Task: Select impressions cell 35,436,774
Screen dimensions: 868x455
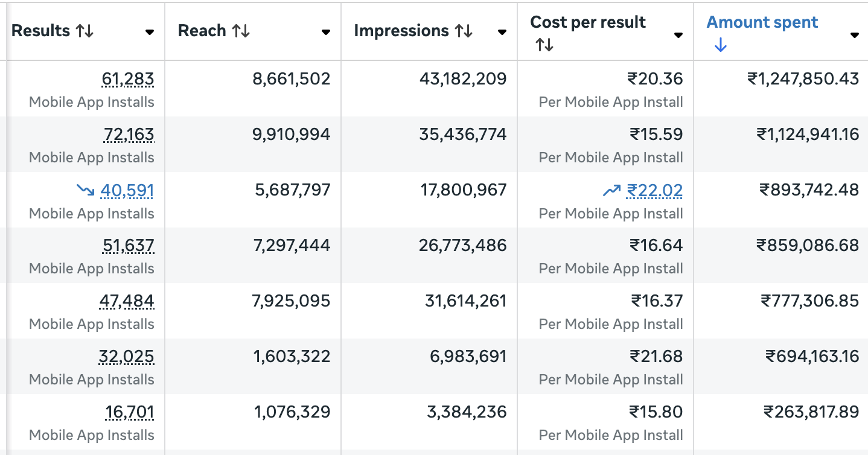Action: [x=463, y=135]
